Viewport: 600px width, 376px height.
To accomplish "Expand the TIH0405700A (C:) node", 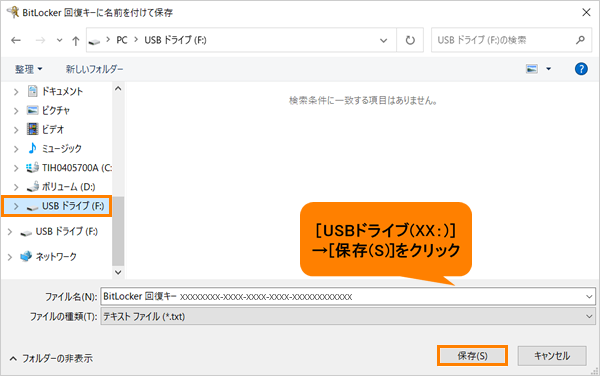I will pos(16,168).
